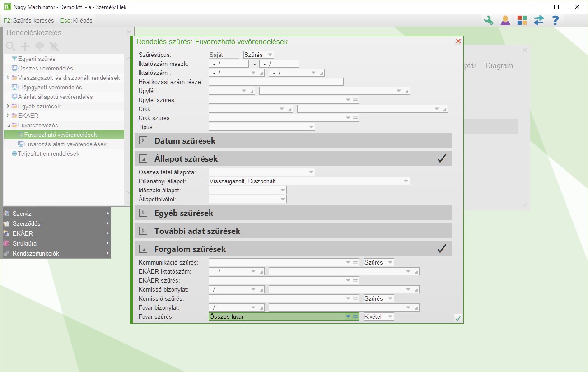
Task: Close the Rendeléskezelés panel
Action: click(x=129, y=32)
